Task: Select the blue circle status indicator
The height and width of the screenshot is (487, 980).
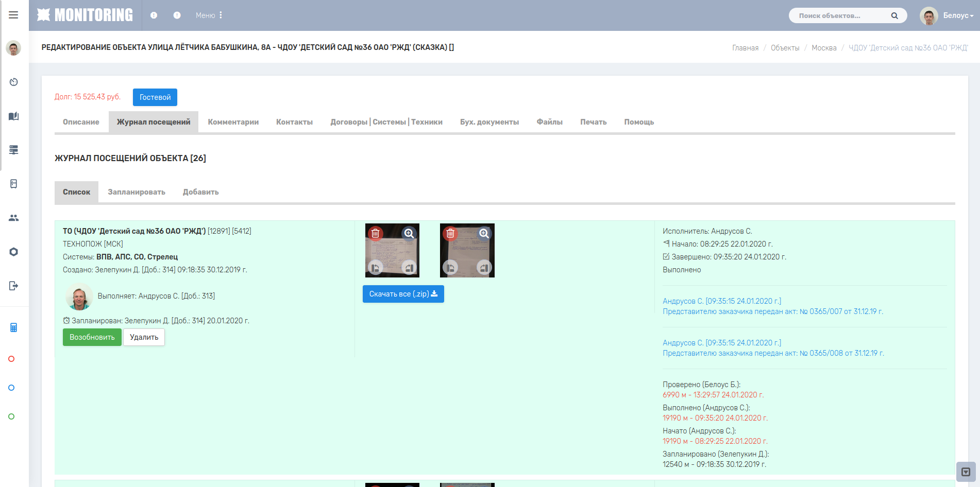Action: [11, 388]
